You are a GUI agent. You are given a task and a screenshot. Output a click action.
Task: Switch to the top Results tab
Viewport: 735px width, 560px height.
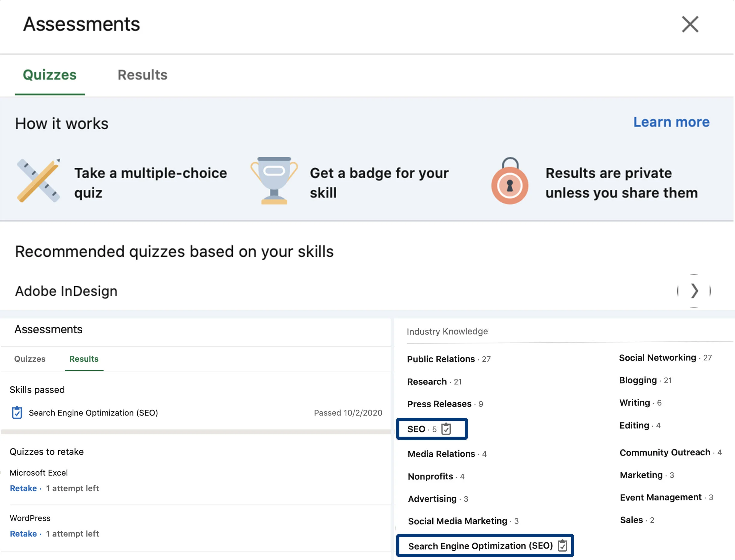142,75
